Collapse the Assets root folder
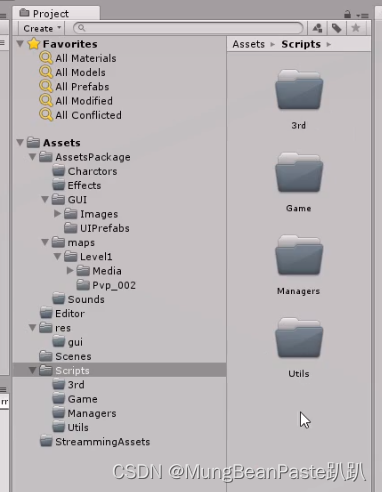 (x=20, y=142)
